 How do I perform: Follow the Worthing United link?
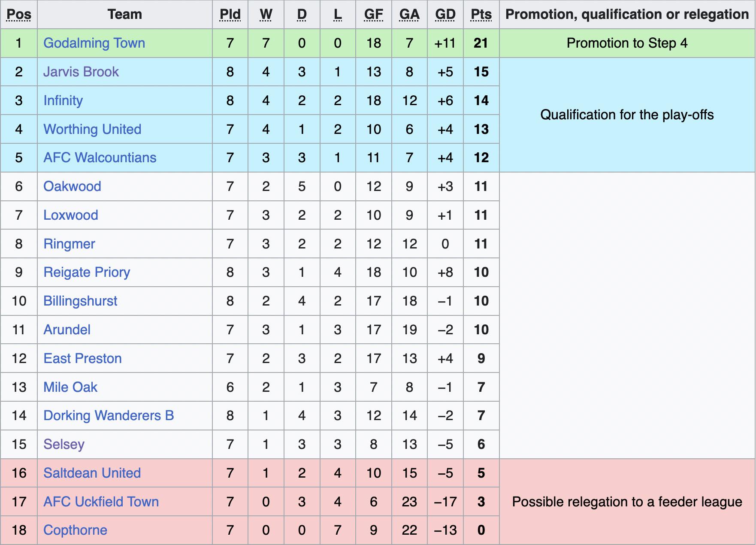tap(92, 129)
